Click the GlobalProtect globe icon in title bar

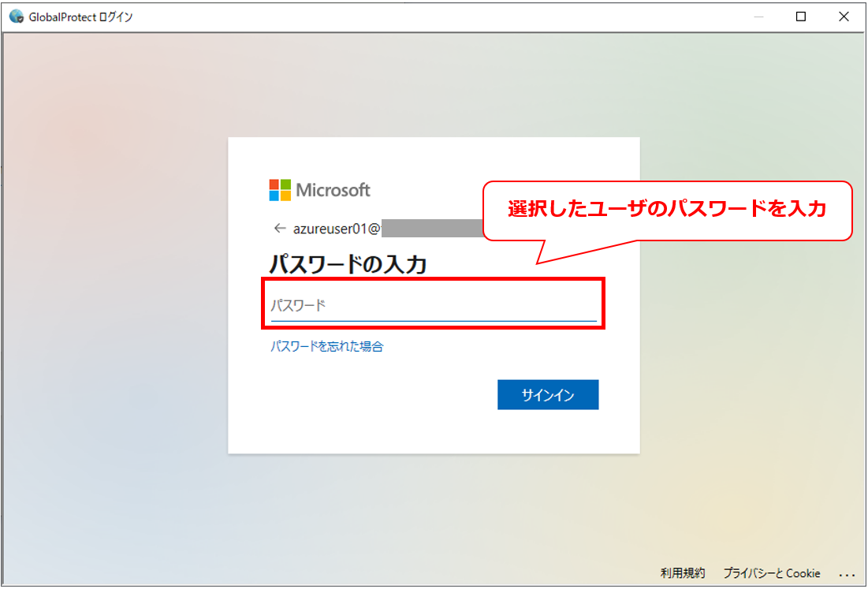(17, 17)
